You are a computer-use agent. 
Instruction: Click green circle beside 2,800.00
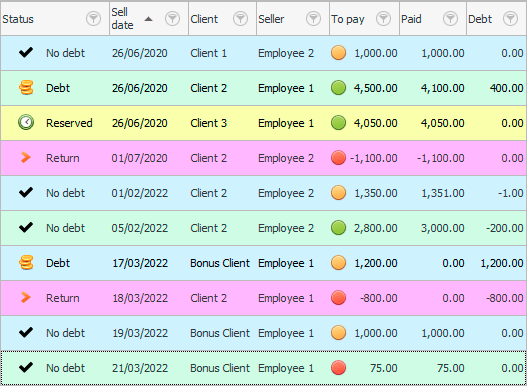point(338,228)
